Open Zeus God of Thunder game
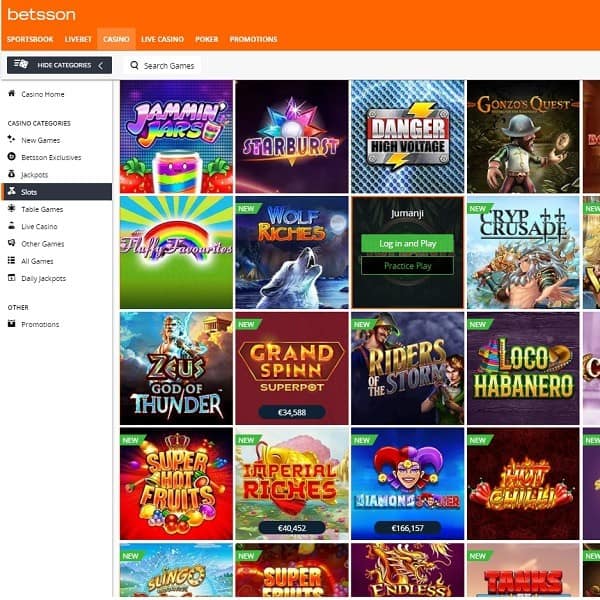 (176, 368)
